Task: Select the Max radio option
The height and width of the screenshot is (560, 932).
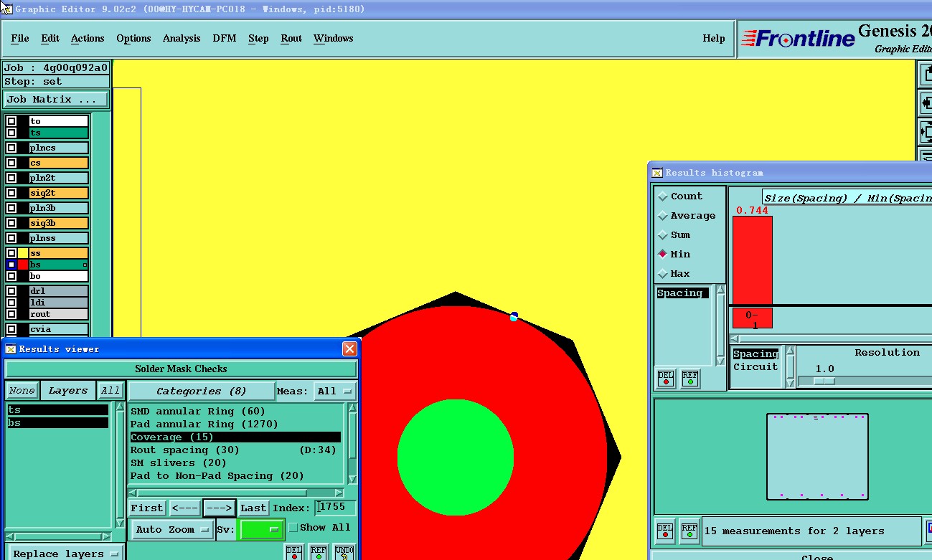Action: click(663, 274)
